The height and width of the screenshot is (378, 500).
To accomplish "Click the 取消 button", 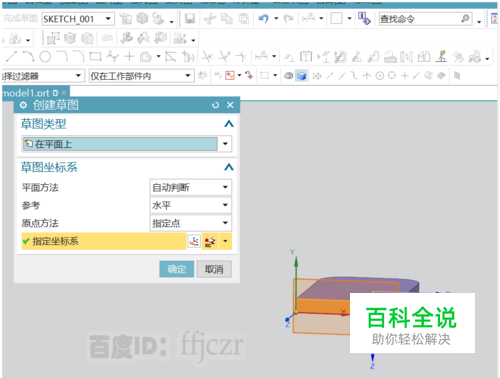I will (214, 269).
